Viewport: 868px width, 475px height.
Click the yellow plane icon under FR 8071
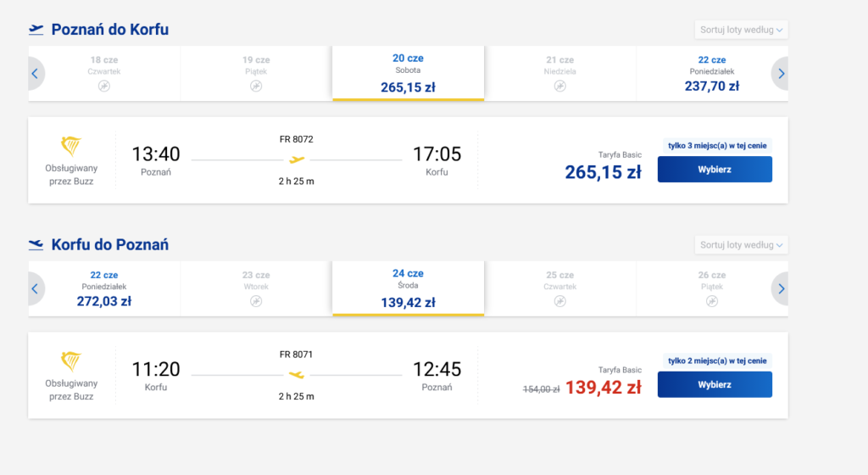[296, 375]
